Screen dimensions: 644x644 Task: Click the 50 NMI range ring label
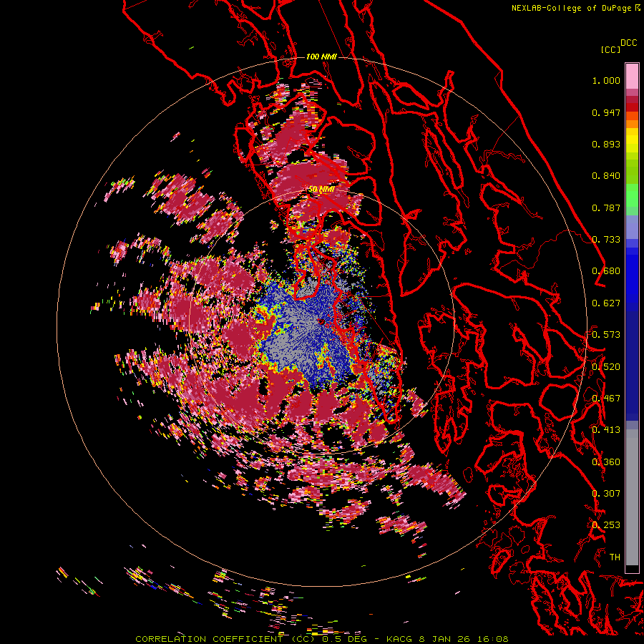[321, 190]
